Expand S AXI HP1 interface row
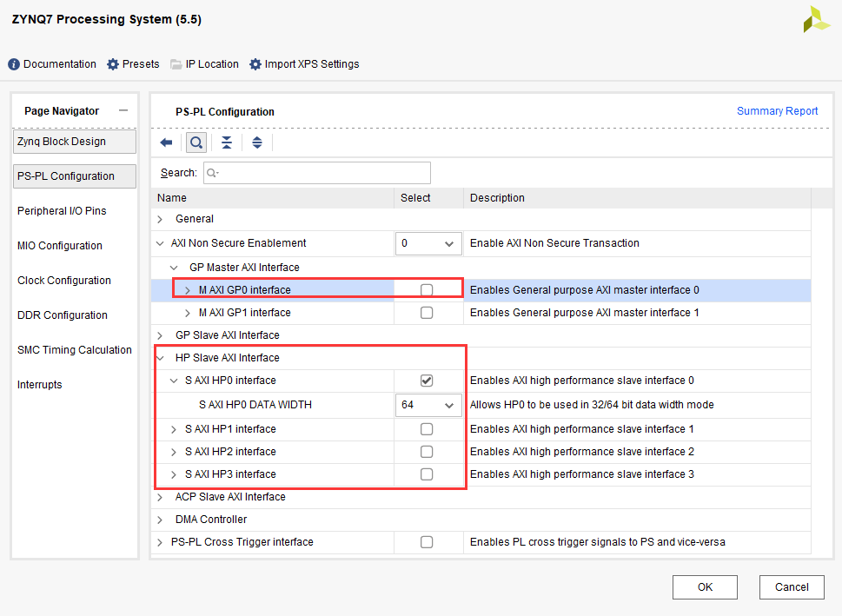 174,429
